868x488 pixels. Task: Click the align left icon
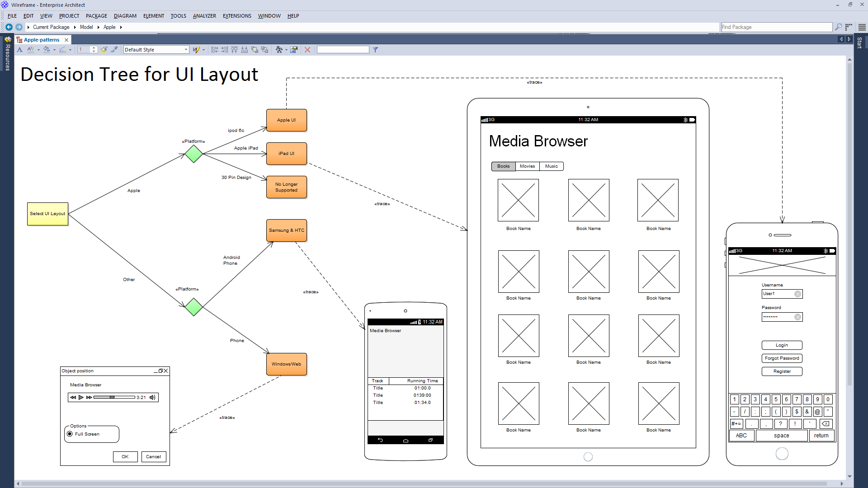(215, 50)
